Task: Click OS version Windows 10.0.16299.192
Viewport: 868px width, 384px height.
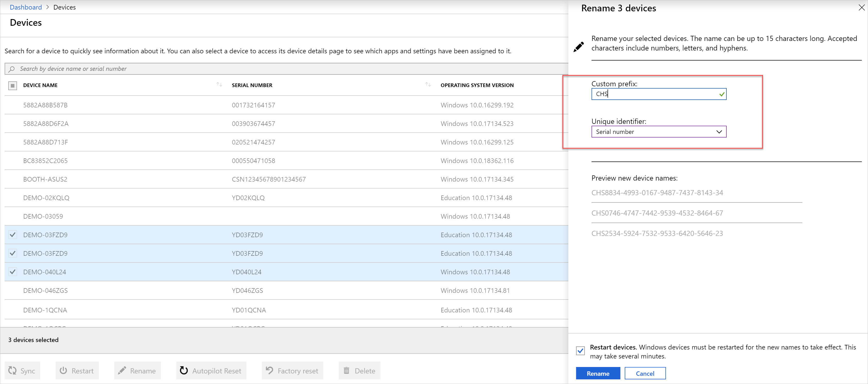Action: [477, 105]
